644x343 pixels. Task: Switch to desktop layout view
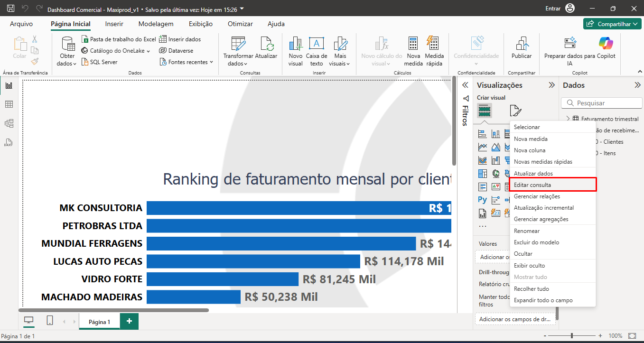click(29, 321)
